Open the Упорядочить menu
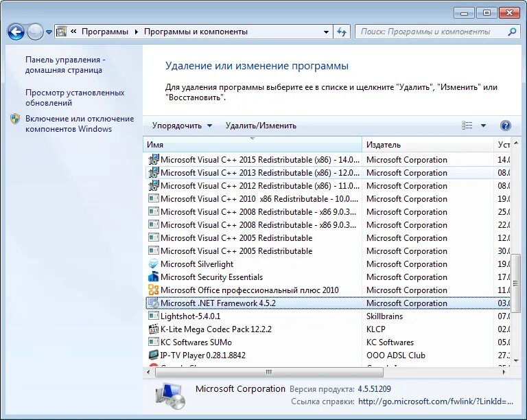527x420 pixels. click(x=182, y=126)
